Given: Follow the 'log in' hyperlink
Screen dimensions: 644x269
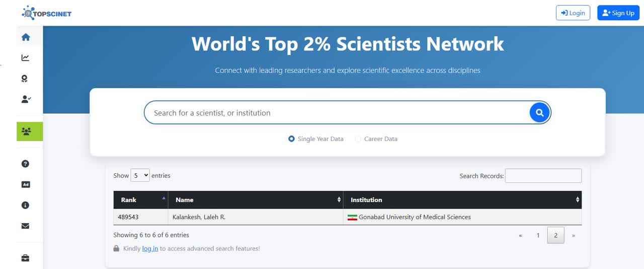Looking at the screenshot, I should click(x=150, y=248).
